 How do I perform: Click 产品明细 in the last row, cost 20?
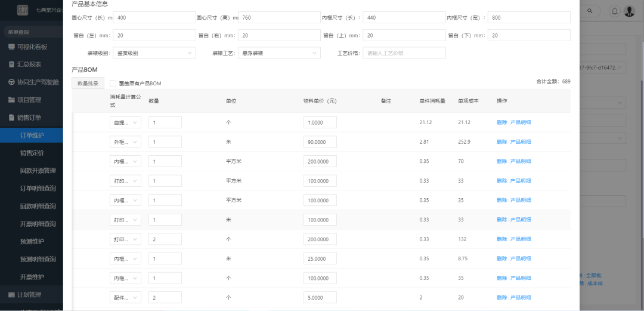click(521, 297)
